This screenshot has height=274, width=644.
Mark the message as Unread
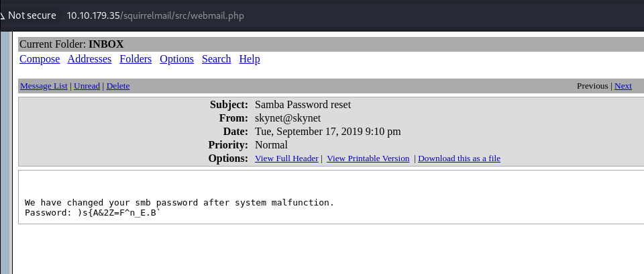tap(87, 86)
